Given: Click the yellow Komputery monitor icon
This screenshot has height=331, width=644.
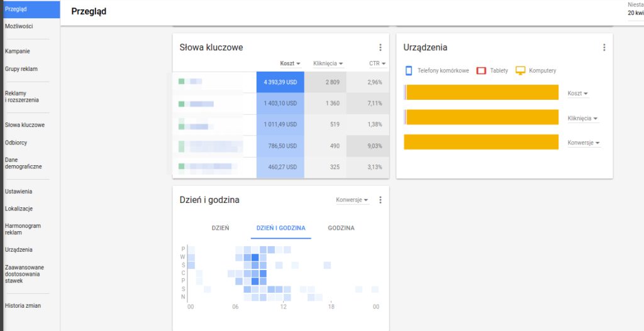Looking at the screenshot, I should [x=520, y=70].
